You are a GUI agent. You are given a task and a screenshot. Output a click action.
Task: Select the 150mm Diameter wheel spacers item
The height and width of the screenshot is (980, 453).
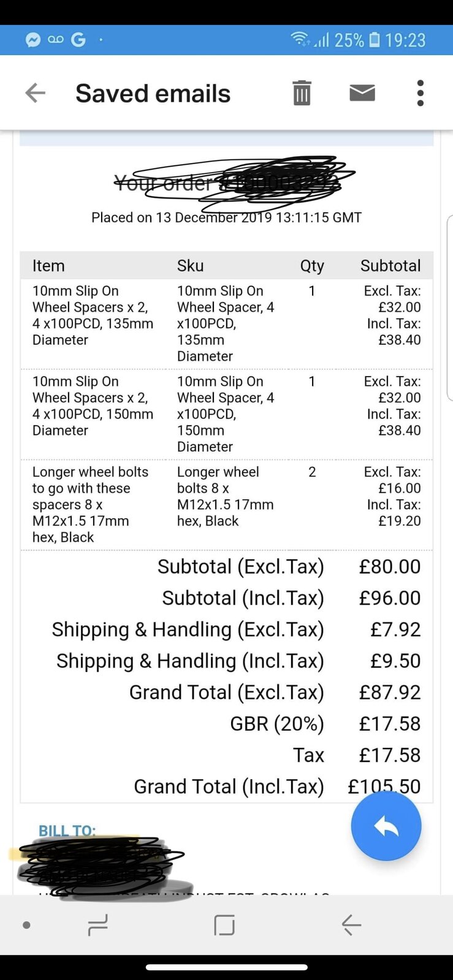(x=93, y=406)
